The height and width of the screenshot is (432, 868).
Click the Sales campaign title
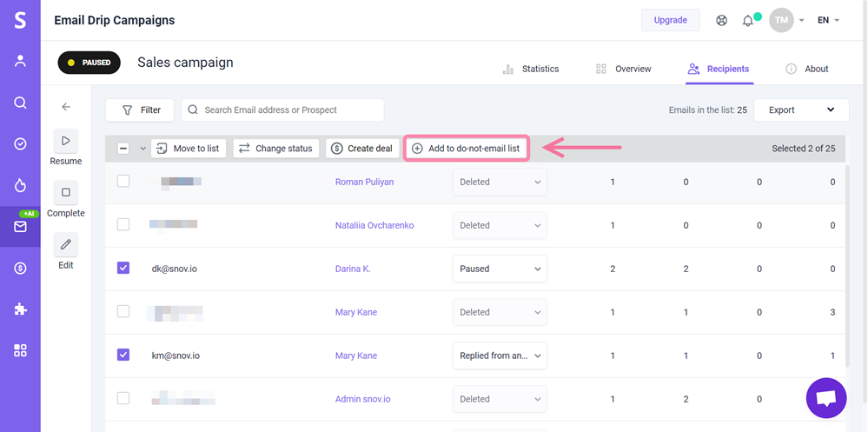click(185, 62)
